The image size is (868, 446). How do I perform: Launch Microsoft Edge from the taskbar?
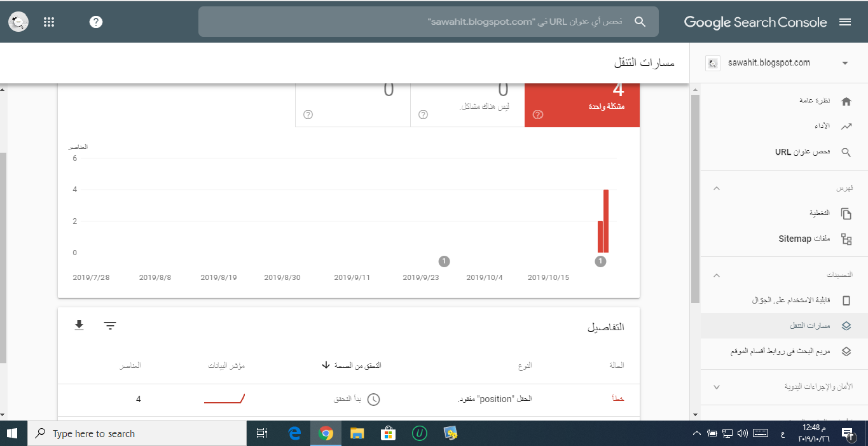tap(294, 433)
